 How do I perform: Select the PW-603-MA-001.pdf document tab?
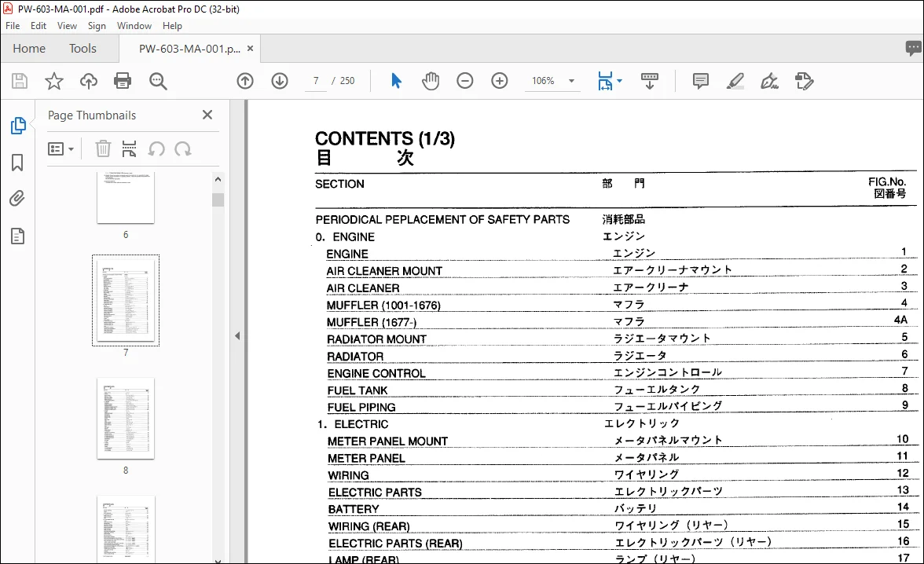[189, 49]
